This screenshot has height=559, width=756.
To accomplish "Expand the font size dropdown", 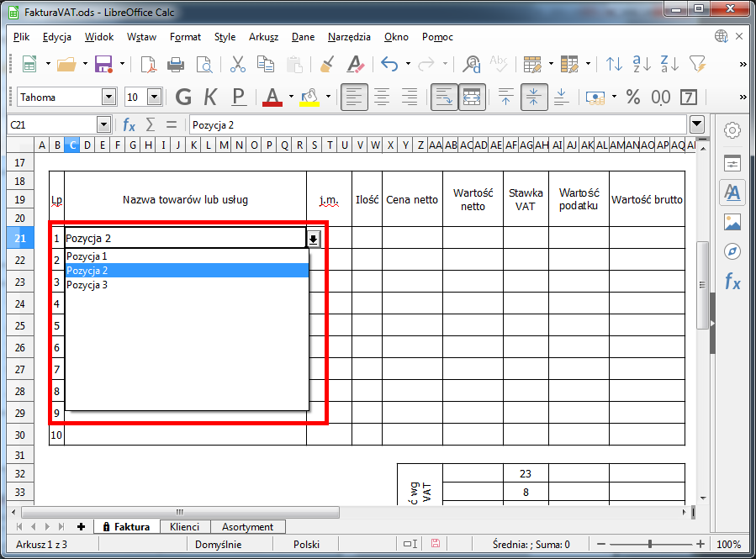I will (x=154, y=97).
